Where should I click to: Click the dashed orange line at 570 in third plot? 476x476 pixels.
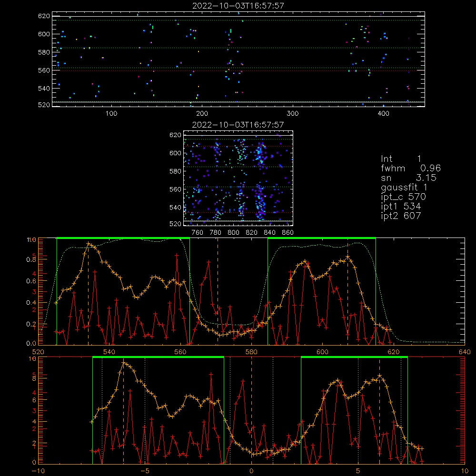click(x=218, y=291)
